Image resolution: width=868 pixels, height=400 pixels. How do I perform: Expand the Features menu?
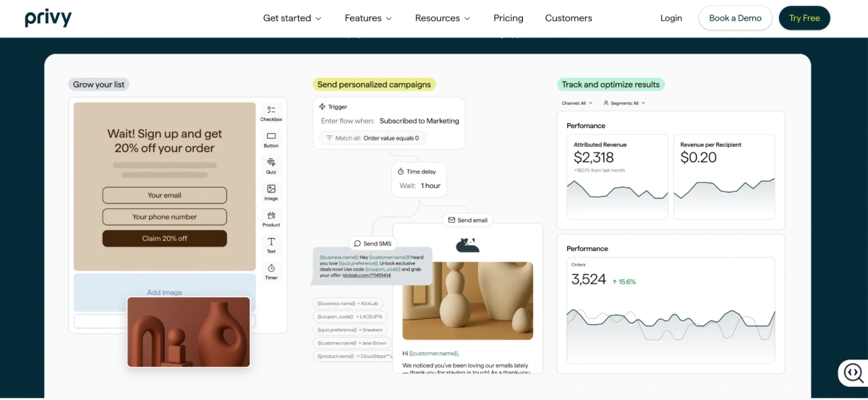[368, 18]
